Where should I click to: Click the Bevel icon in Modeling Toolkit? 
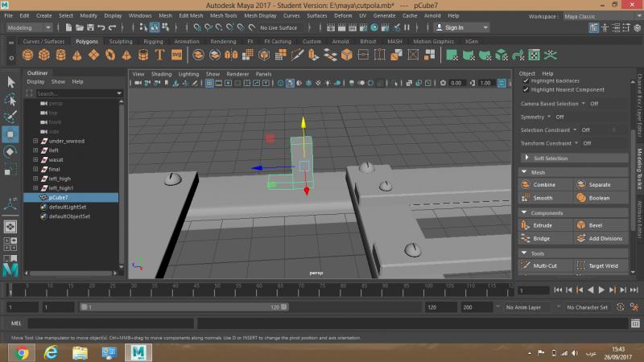click(580, 225)
